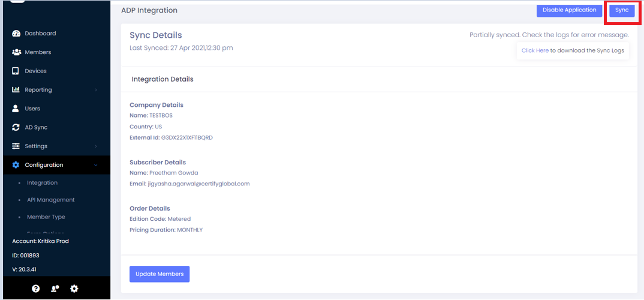This screenshot has height=300, width=644.
Task: Expand the Reporting submenu arrow
Action: tap(96, 89)
